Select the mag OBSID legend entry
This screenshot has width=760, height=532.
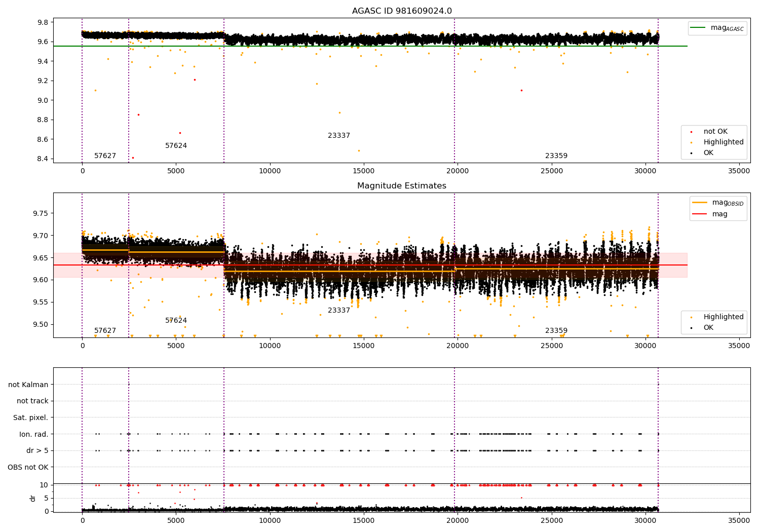[718, 203]
